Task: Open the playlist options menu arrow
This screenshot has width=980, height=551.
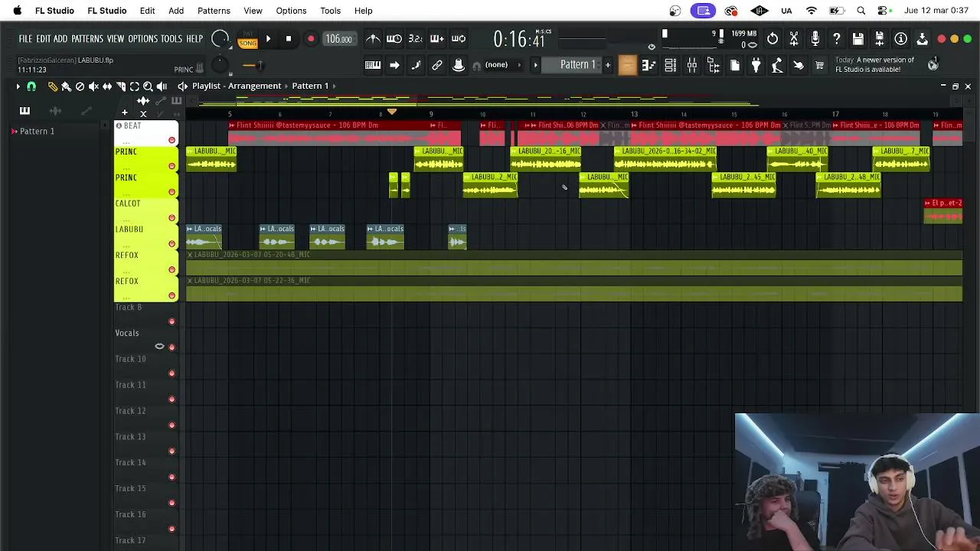Action: coord(18,86)
